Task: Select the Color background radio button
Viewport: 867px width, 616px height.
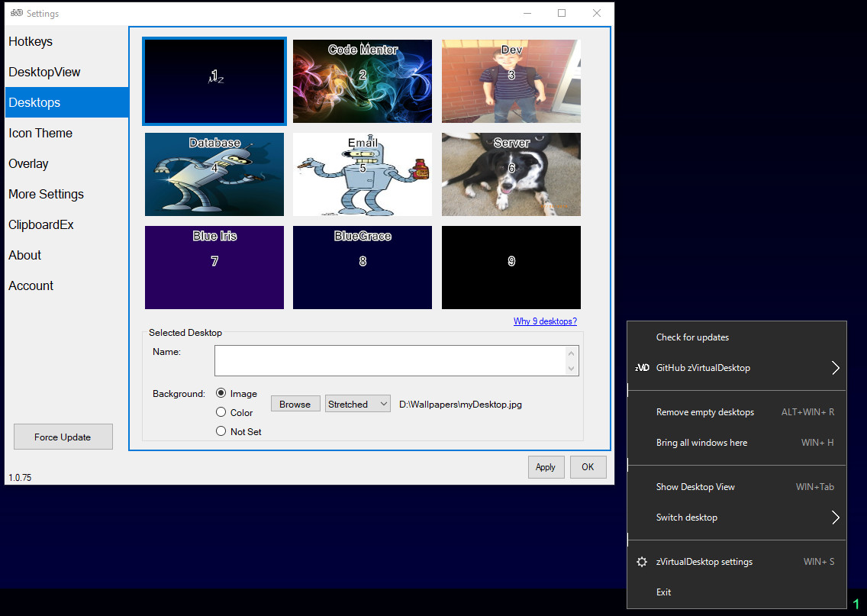Action: coord(221,412)
